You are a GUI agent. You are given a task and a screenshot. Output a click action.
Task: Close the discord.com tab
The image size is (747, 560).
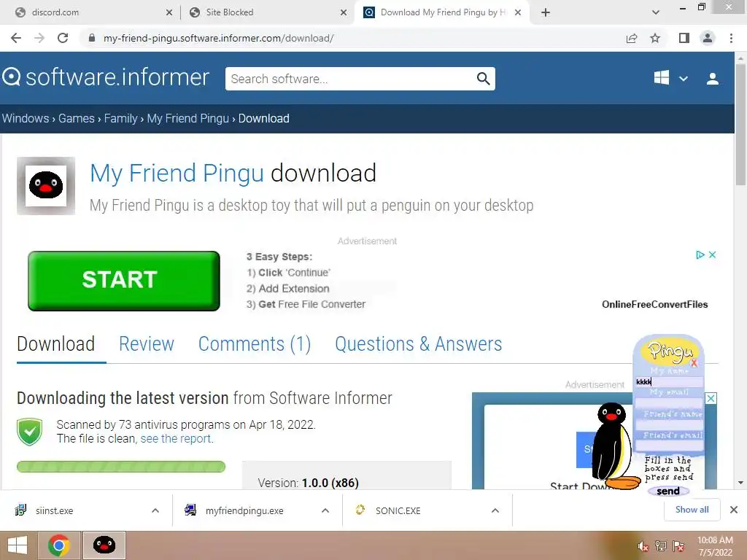(x=169, y=12)
